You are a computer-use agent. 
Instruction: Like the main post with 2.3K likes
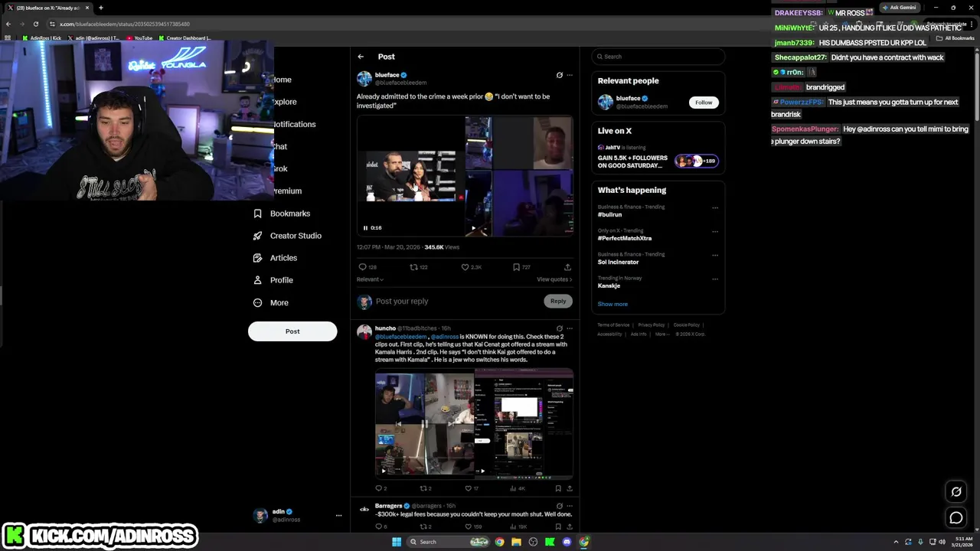pos(471,267)
